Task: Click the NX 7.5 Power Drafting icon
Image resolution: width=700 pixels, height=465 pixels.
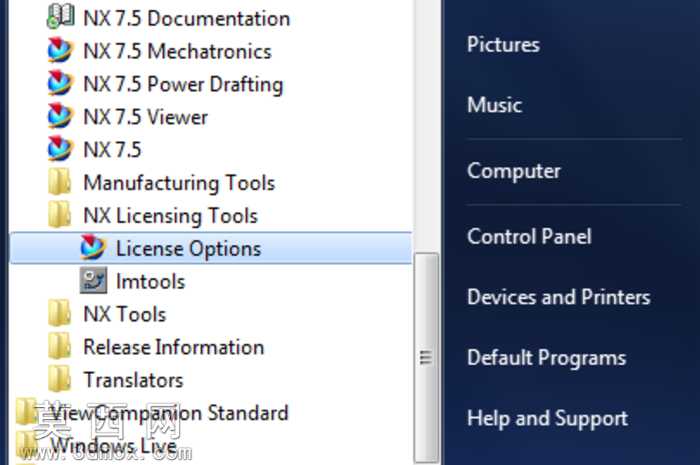Action: [60, 83]
